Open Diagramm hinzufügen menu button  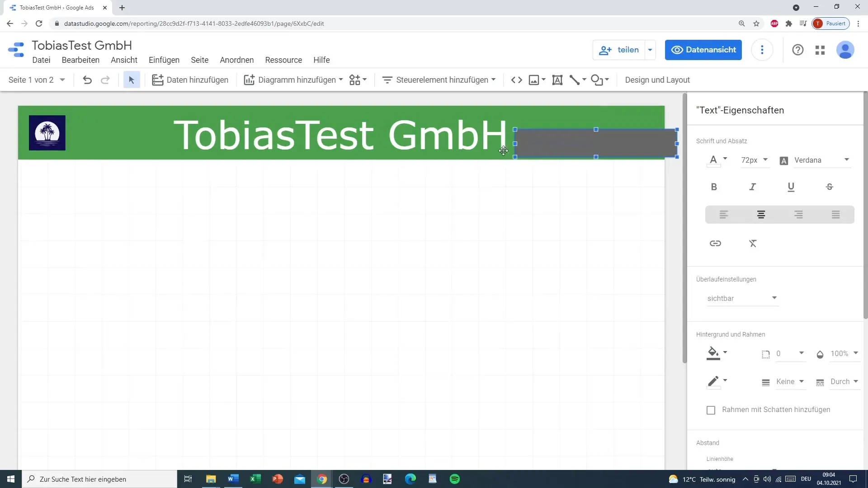click(x=293, y=80)
